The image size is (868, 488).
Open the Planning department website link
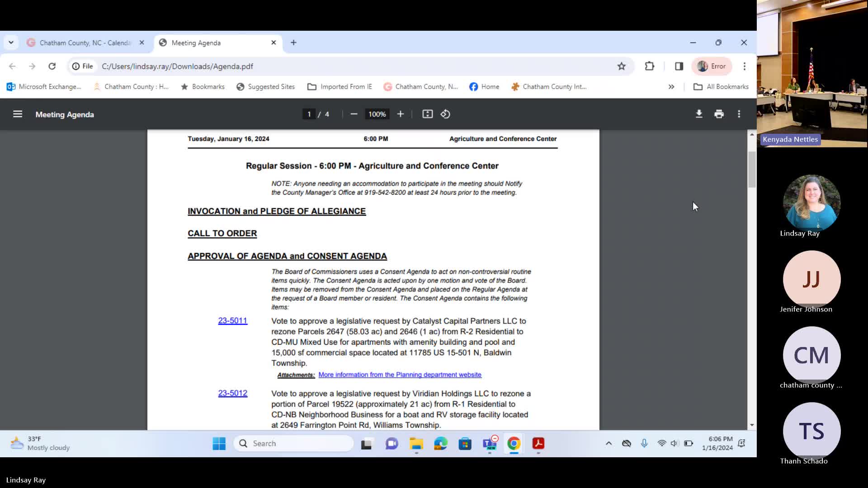[x=400, y=375]
